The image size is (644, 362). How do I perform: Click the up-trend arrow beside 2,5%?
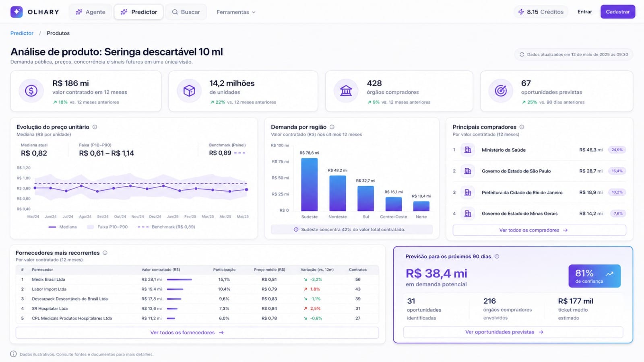[x=305, y=309]
